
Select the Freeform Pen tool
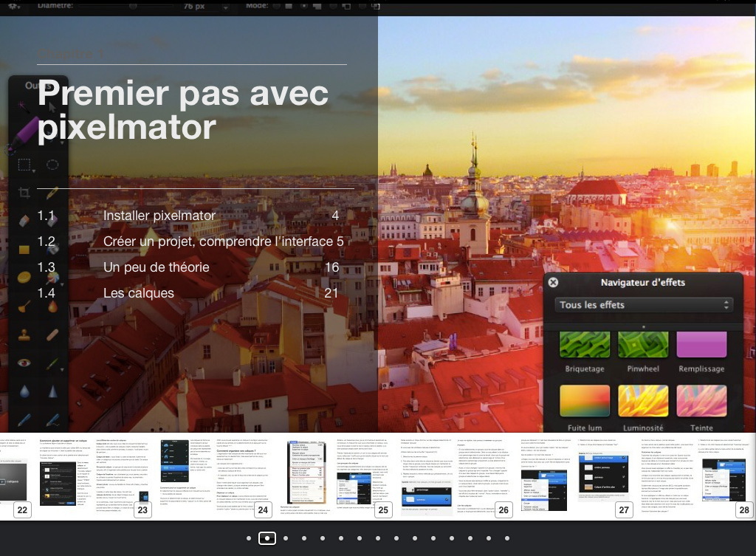(x=52, y=419)
